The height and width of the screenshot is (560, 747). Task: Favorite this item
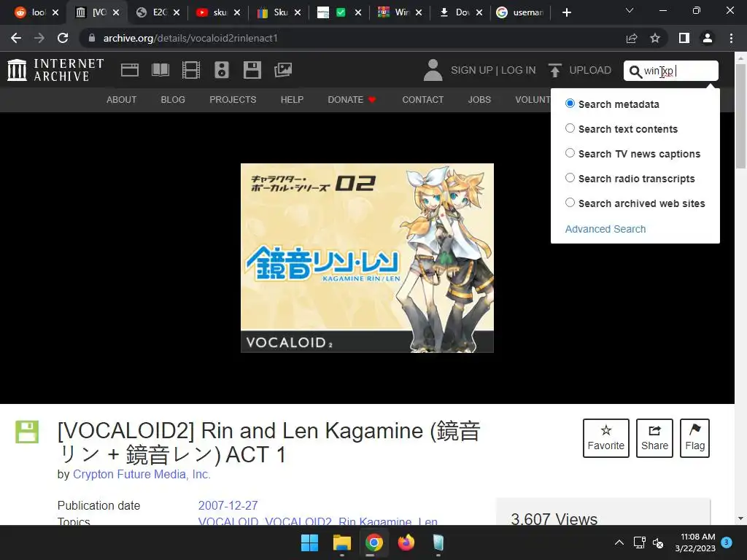pos(606,438)
